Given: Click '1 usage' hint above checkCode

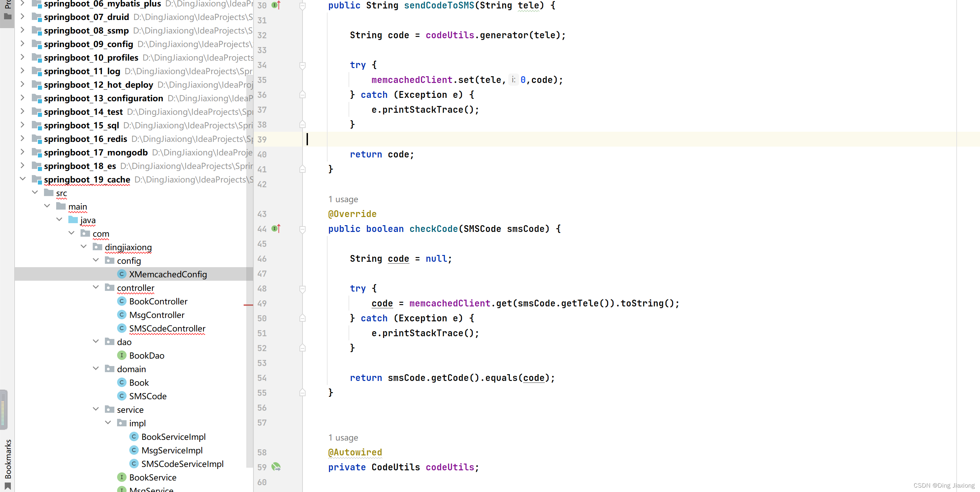Looking at the screenshot, I should pyautogui.click(x=343, y=199).
